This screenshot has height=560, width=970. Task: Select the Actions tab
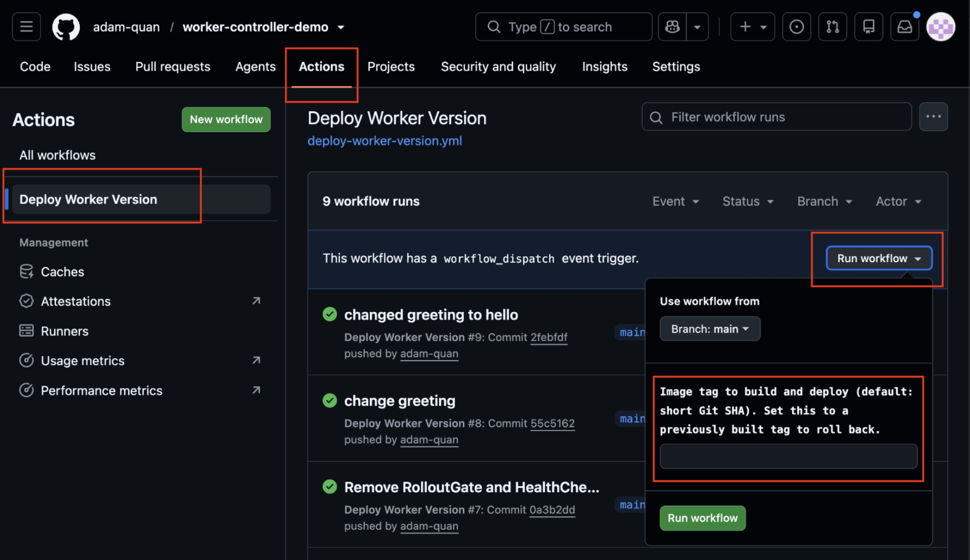tap(322, 66)
